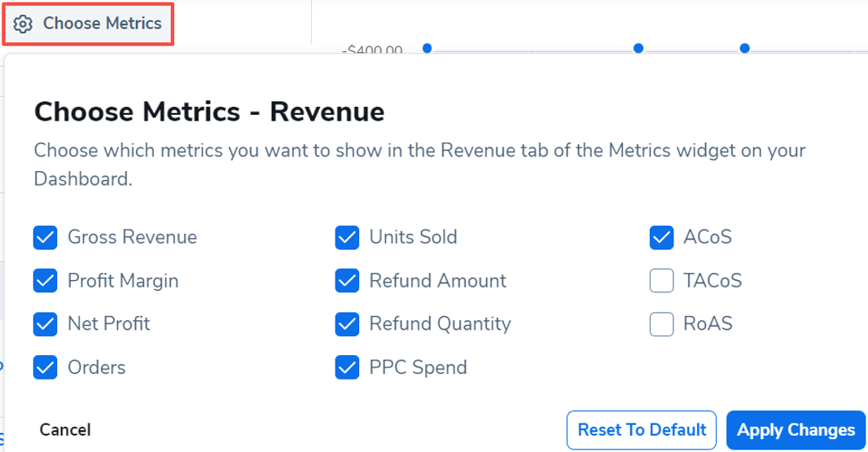Uncheck the Gross Revenue checkbox
Image resolution: width=868 pixels, height=452 pixels.
click(46, 238)
